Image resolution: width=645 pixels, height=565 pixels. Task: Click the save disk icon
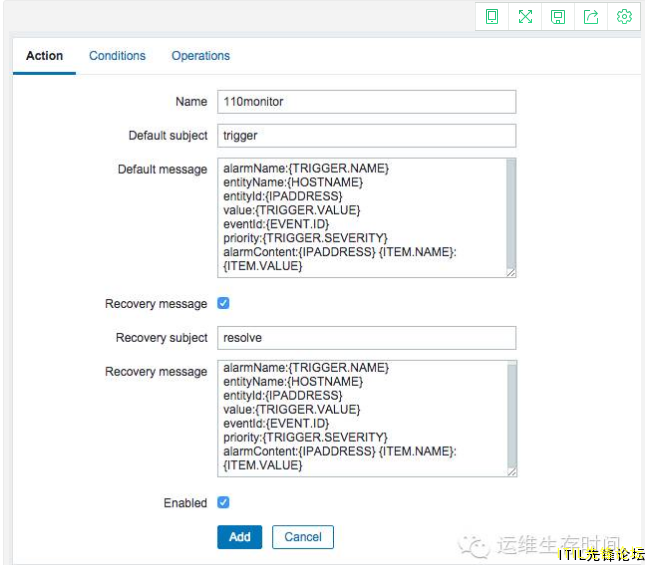(x=558, y=17)
